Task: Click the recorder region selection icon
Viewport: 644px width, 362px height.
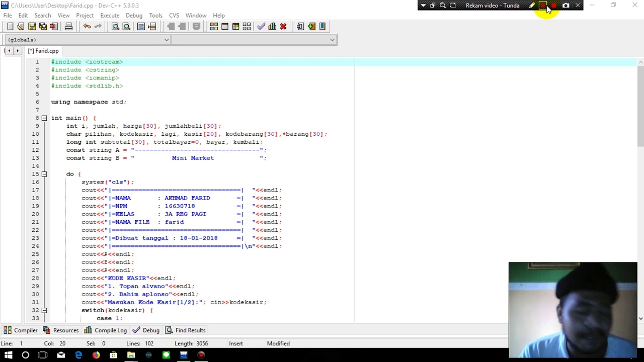Action: point(453,6)
